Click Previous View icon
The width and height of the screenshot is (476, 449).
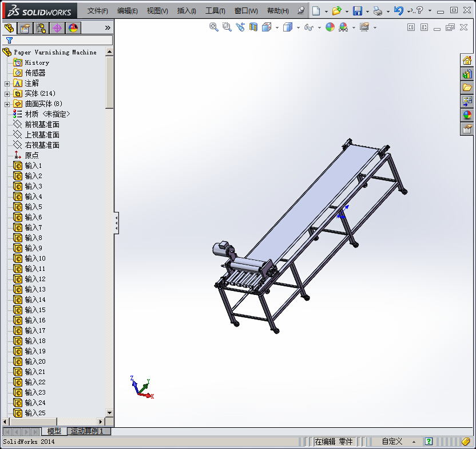240,27
